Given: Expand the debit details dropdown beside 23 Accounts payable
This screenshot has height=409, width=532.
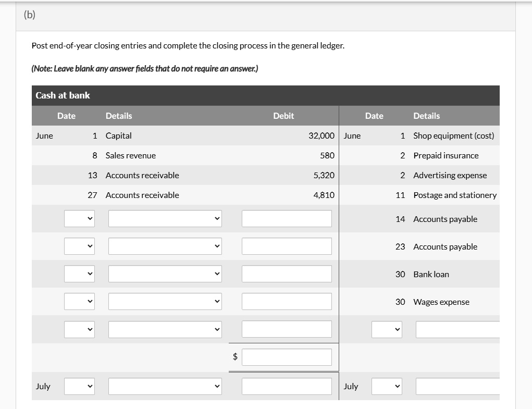Looking at the screenshot, I should click(x=165, y=246).
